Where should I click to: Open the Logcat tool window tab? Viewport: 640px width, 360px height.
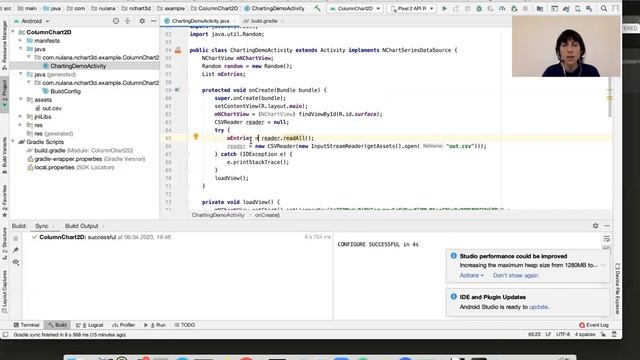click(x=90, y=325)
